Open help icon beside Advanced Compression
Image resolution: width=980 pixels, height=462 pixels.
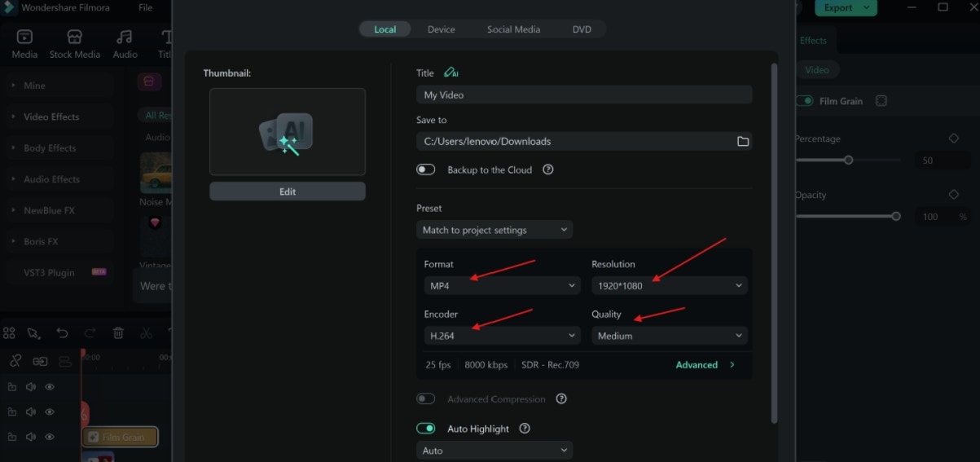click(x=561, y=399)
